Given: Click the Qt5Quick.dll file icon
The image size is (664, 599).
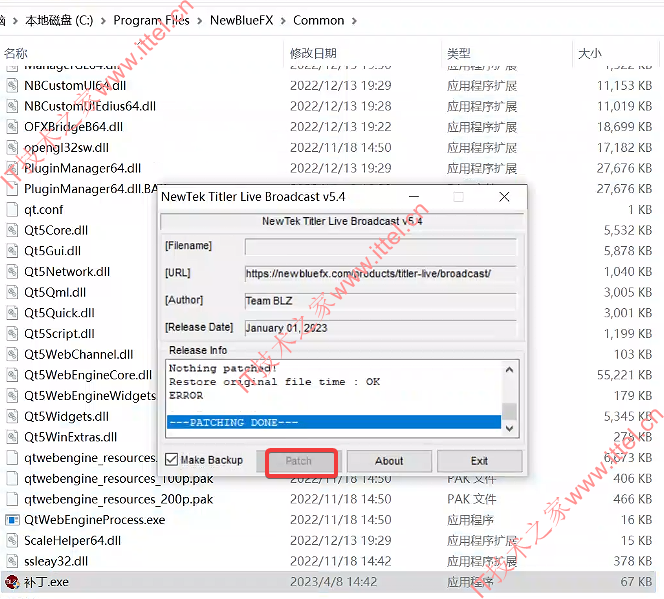Looking at the screenshot, I should (12, 313).
